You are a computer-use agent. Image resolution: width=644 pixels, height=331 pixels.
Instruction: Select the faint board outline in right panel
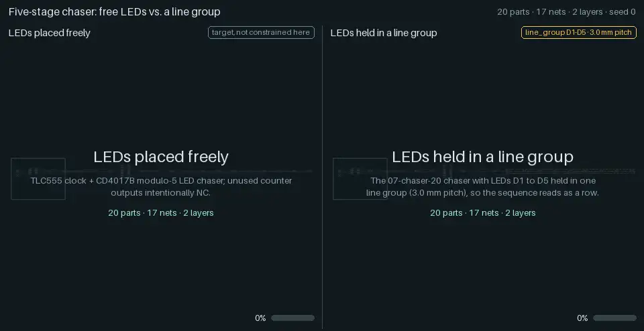point(360,178)
